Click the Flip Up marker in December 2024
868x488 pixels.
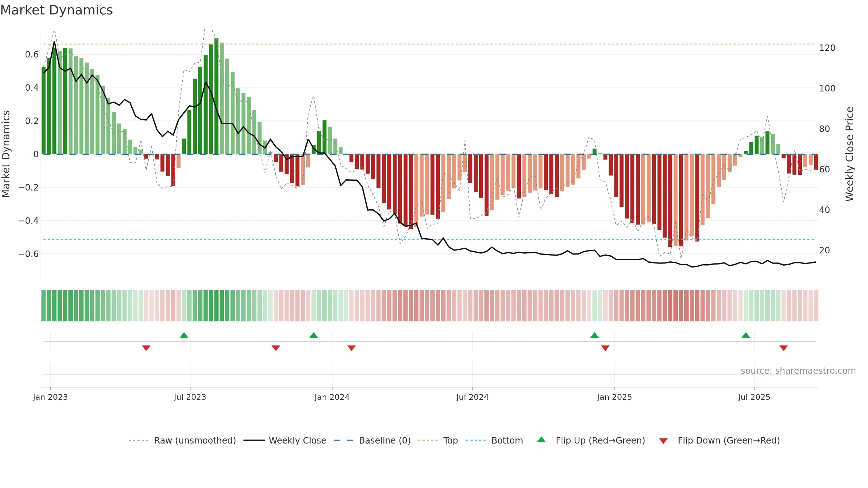pos(595,335)
